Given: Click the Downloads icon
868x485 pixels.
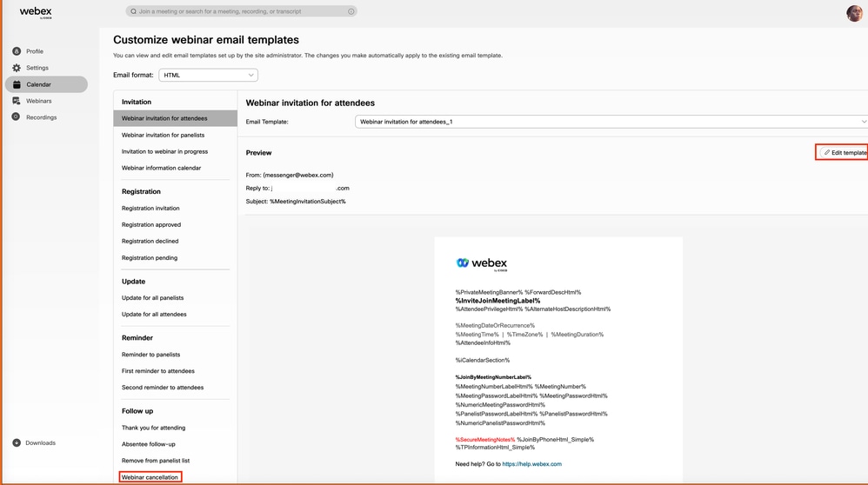Looking at the screenshot, I should coord(17,442).
